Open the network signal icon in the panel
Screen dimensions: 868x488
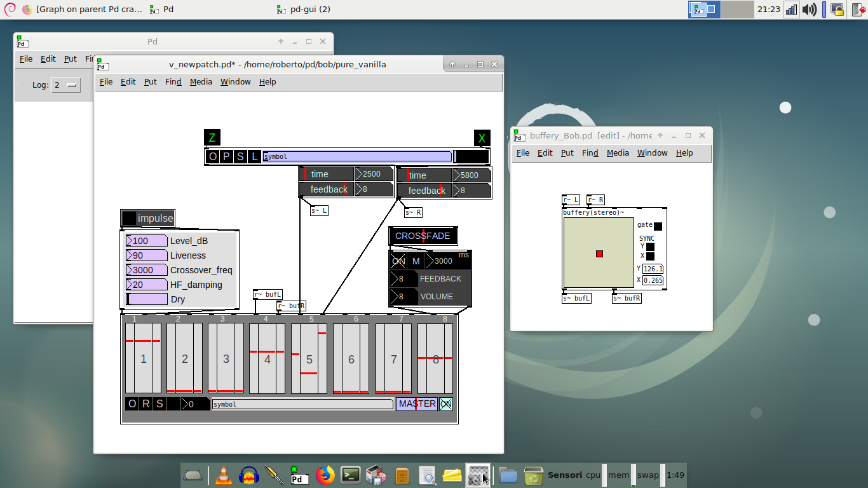(x=792, y=10)
